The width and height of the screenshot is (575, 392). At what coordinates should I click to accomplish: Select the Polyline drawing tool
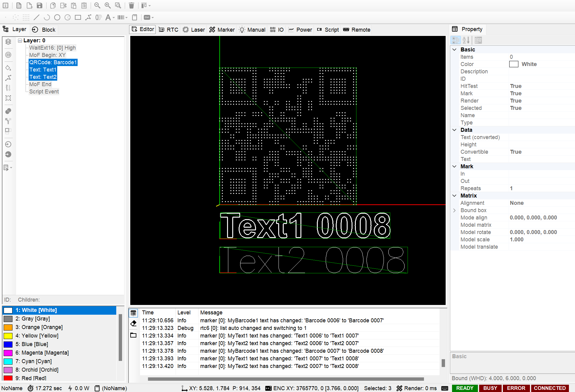tap(88, 17)
